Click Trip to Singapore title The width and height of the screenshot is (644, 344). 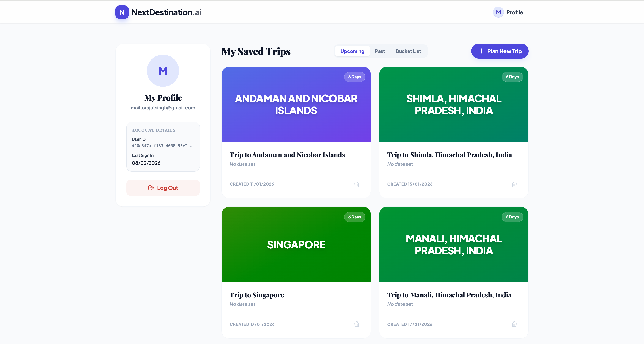click(256, 295)
